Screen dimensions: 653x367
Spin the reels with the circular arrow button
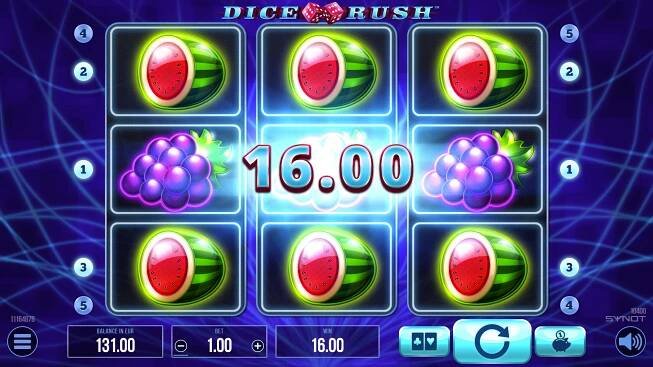point(492,342)
